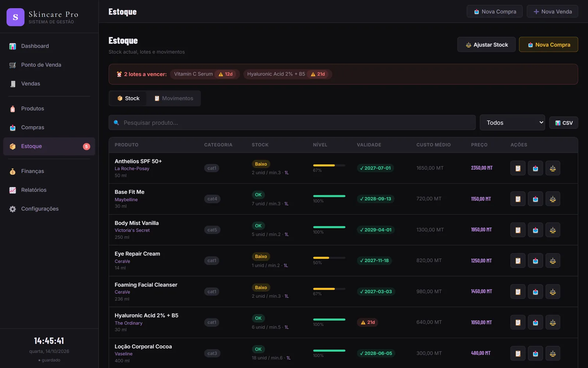588x368 pixels.
Task: Click purchase inbox icon for Eye Repair Cream
Action: (x=535, y=261)
